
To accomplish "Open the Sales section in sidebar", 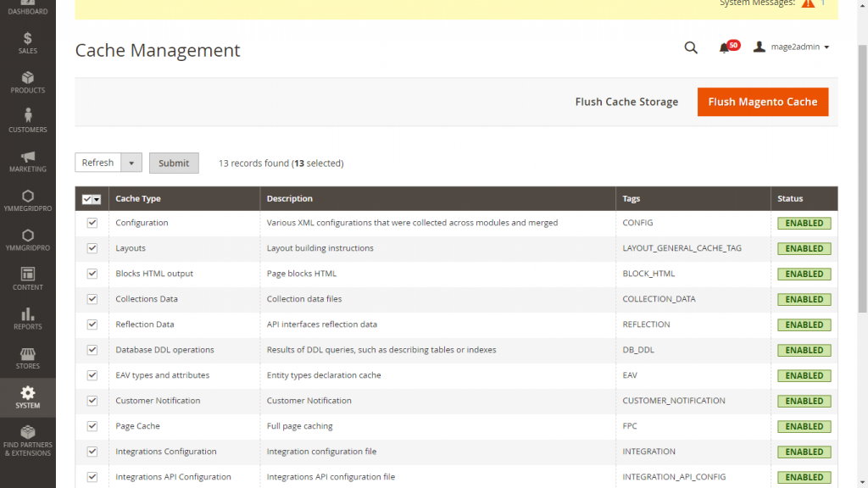I will point(27,42).
